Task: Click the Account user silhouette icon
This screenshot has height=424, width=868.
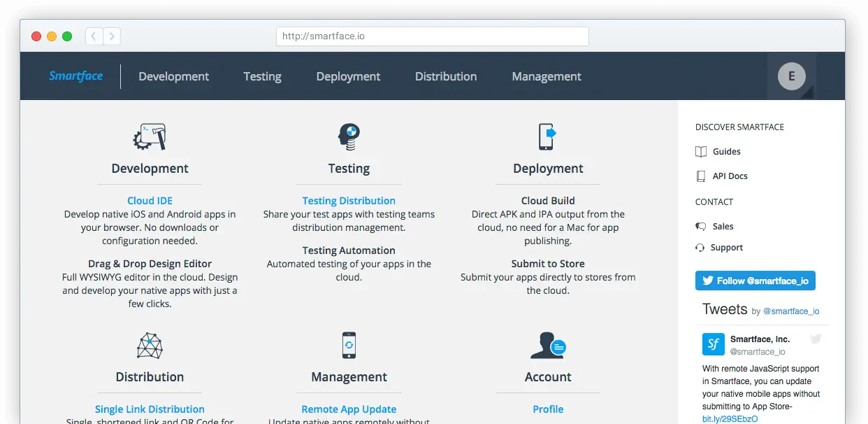Action: point(547,345)
